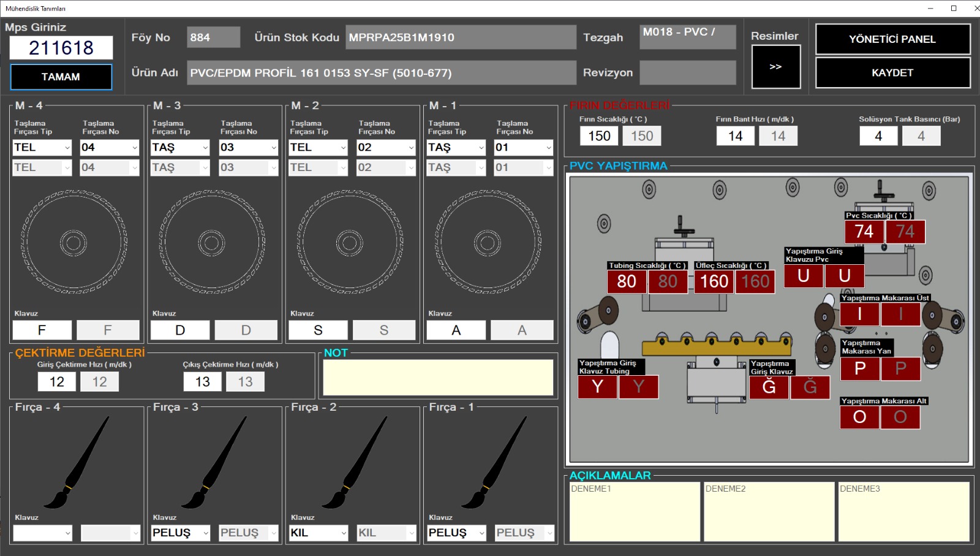Open the YÖNETİCİ PANEL

pos(892,39)
